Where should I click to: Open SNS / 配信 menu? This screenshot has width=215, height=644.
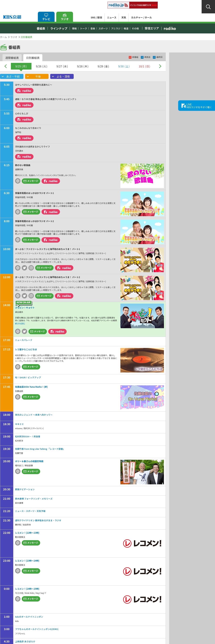(x=96, y=18)
